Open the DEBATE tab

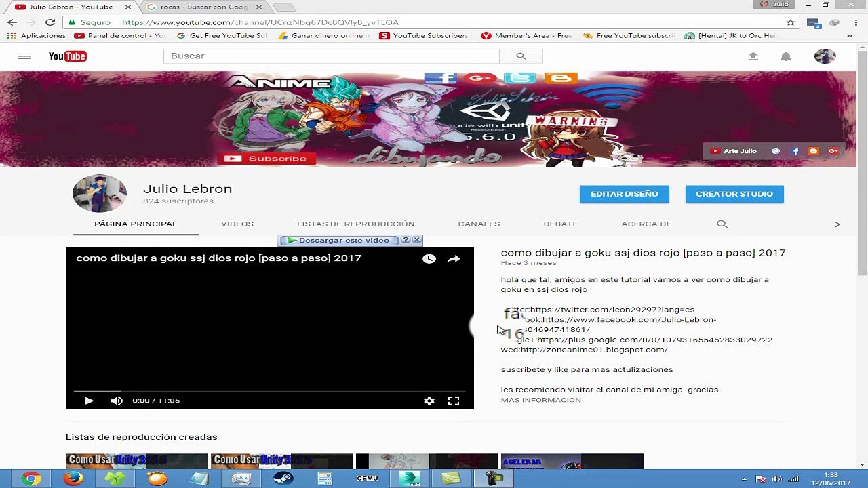[561, 224]
